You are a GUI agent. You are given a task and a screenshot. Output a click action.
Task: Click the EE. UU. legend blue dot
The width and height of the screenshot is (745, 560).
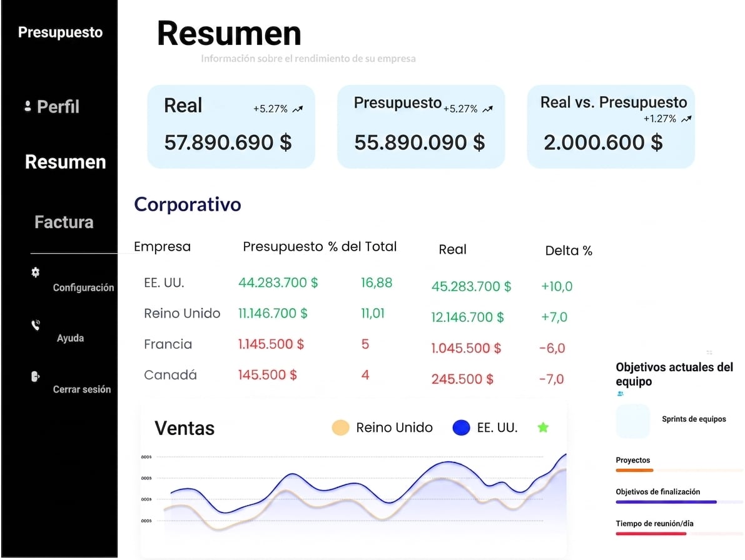[x=462, y=427]
